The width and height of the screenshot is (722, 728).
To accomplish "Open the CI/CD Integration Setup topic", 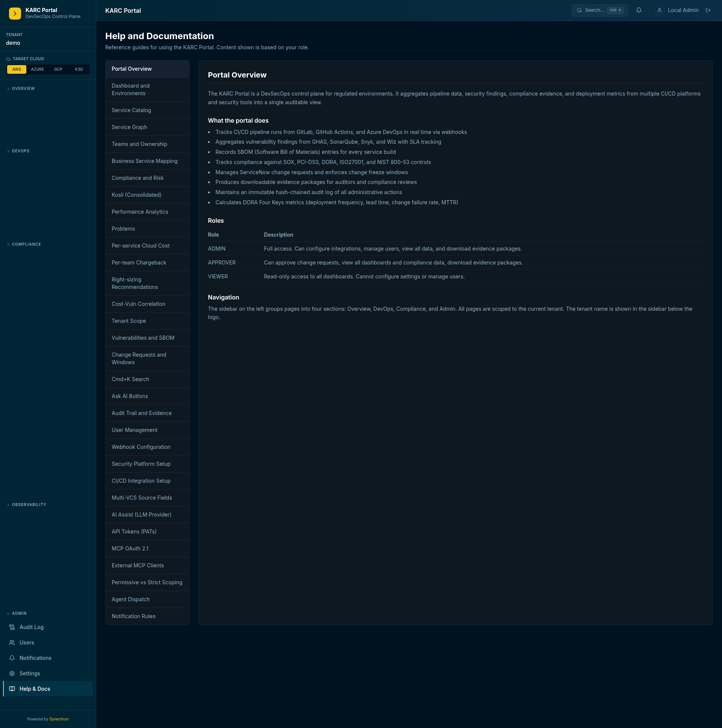I will (x=147, y=482).
